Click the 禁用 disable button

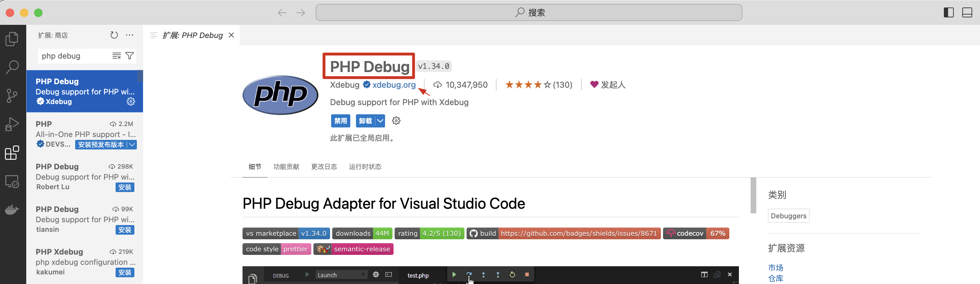coord(340,121)
